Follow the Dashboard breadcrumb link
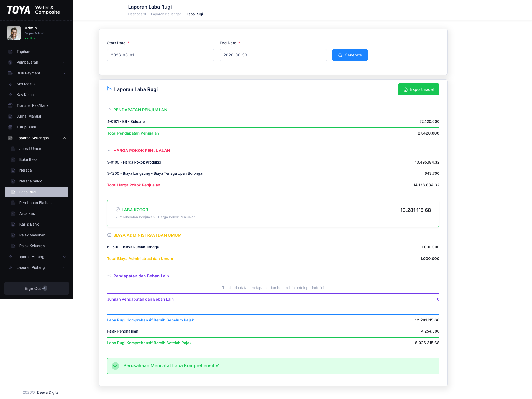This screenshot has height=399, width=532. pyautogui.click(x=137, y=14)
